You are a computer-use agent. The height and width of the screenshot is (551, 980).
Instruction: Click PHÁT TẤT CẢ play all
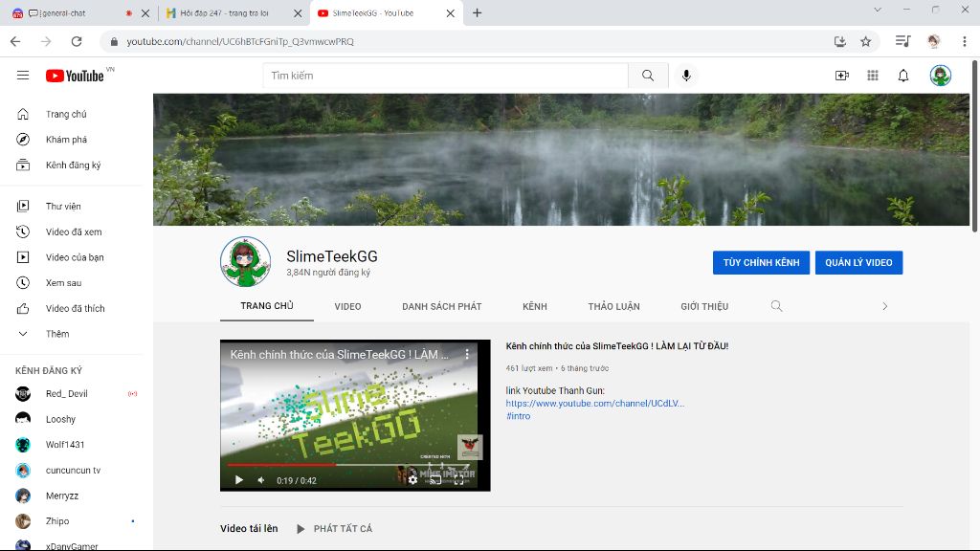click(x=335, y=528)
